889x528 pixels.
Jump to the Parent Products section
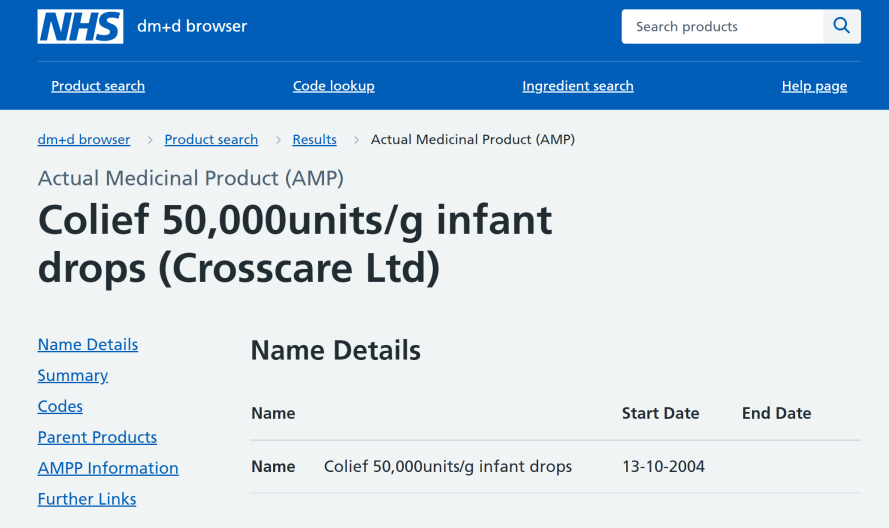(97, 437)
